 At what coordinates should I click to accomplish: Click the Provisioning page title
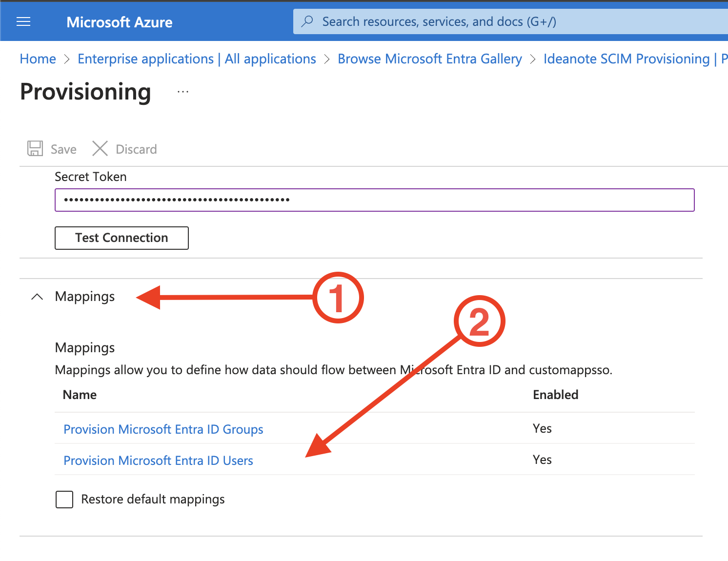85,92
